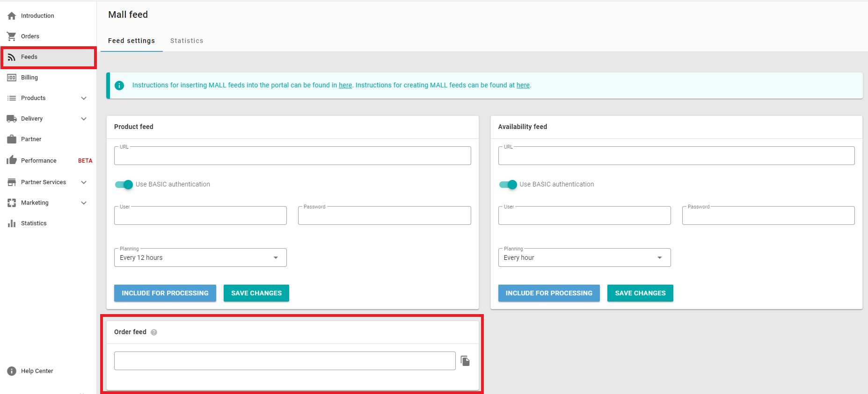The height and width of the screenshot is (394, 868).
Task: Expand the Marketing menu chevron
Action: (84, 203)
